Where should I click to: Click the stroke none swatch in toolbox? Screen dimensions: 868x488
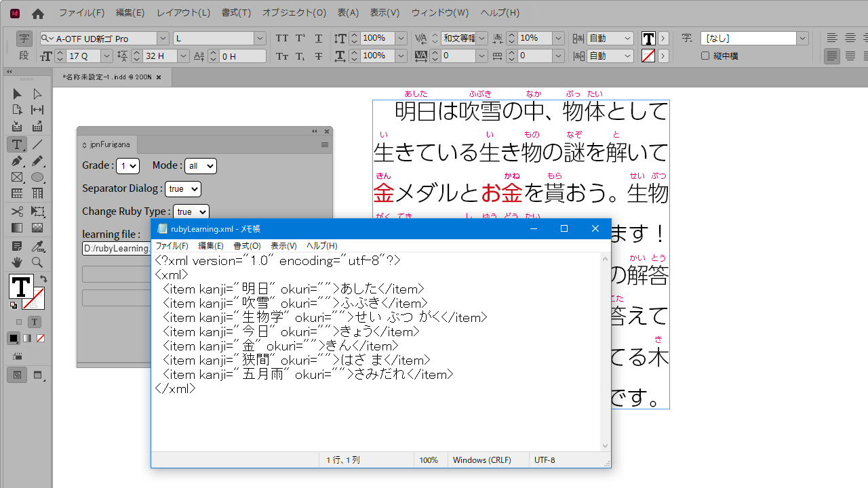coord(34,298)
